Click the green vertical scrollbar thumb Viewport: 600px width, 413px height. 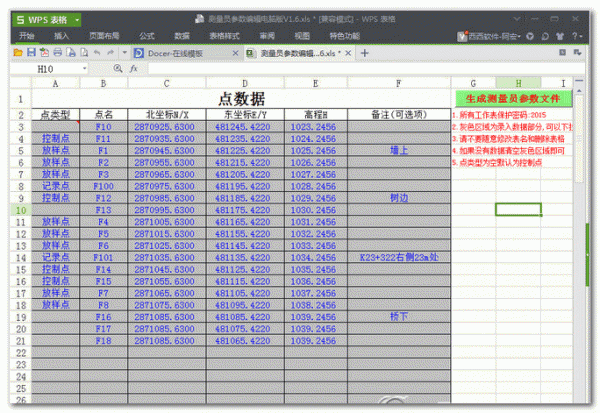coord(587,254)
